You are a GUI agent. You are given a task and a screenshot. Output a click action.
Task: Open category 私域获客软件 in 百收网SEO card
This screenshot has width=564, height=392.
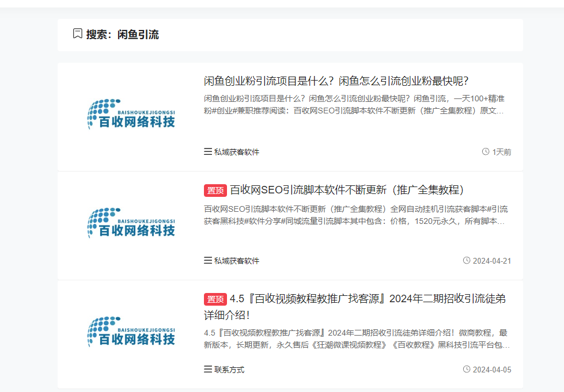tap(237, 261)
